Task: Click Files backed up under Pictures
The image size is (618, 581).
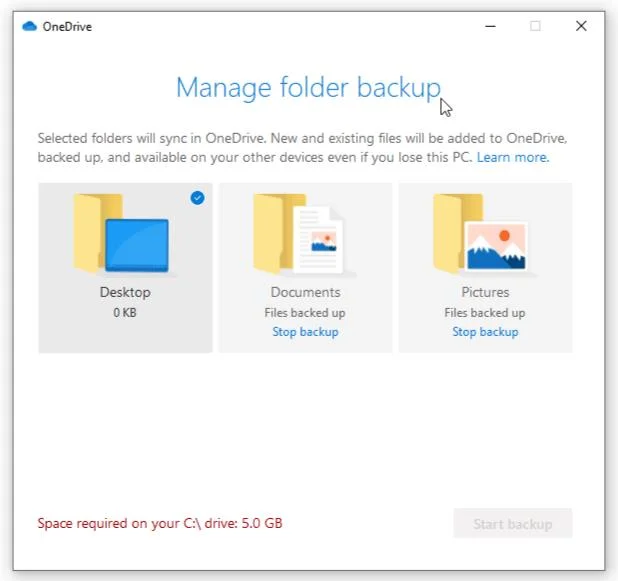Action: (485, 313)
